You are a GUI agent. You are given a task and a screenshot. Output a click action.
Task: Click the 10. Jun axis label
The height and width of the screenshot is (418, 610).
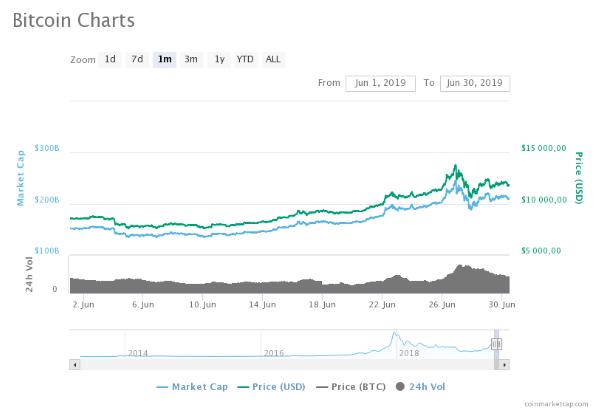(x=203, y=304)
